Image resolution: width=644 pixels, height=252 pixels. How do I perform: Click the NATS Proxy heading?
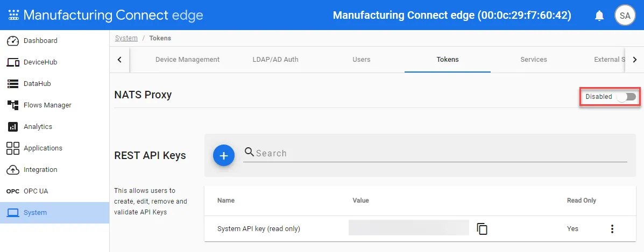pos(143,95)
